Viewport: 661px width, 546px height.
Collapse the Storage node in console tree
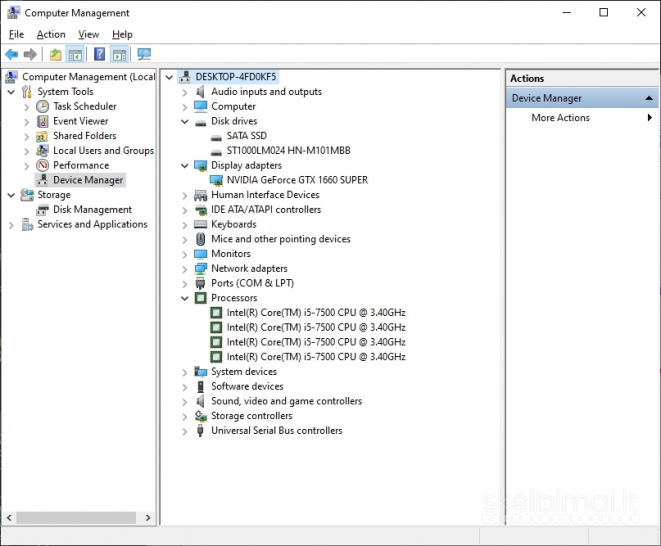coord(11,195)
